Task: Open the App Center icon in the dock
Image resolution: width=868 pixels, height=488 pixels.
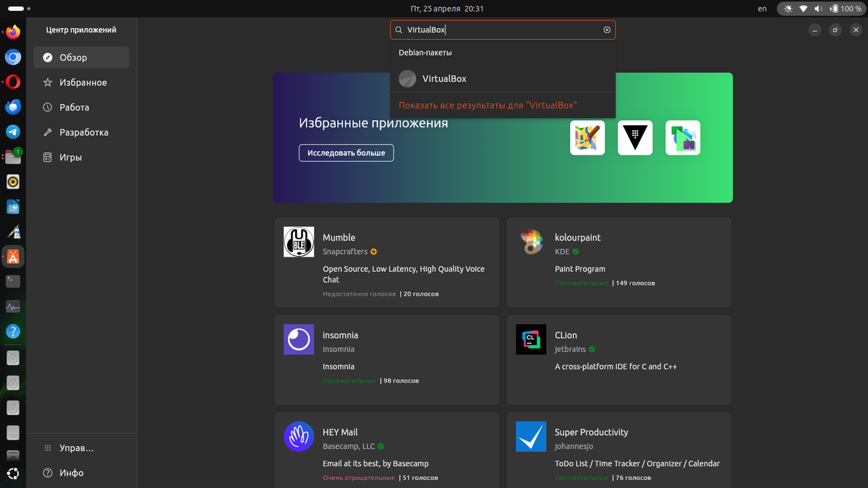Action: [12, 257]
